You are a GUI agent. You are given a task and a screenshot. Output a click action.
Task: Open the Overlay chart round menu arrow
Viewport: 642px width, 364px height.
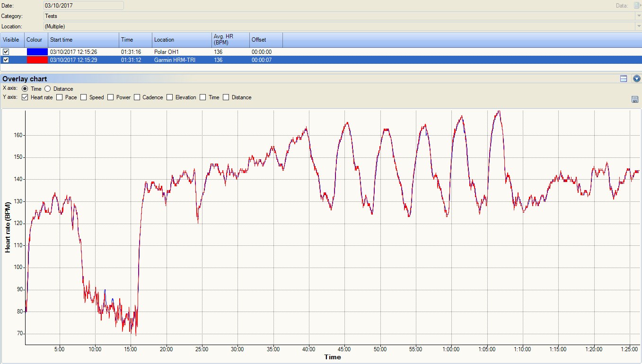(636, 79)
